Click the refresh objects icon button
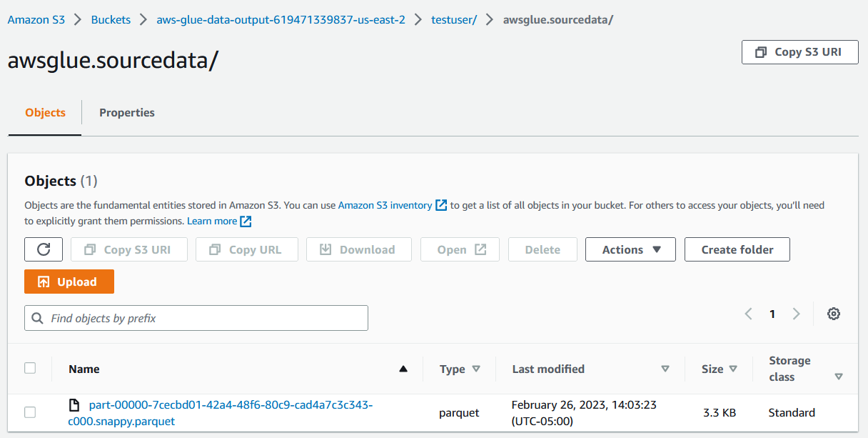The height and width of the screenshot is (438, 868). pyautogui.click(x=44, y=249)
